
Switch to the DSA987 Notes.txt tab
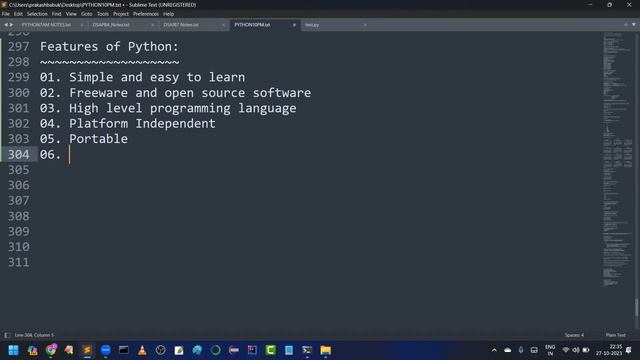(x=181, y=25)
